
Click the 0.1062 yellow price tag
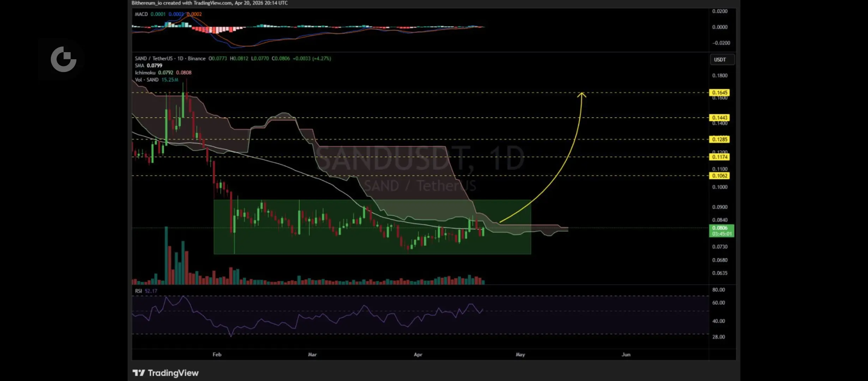click(719, 176)
